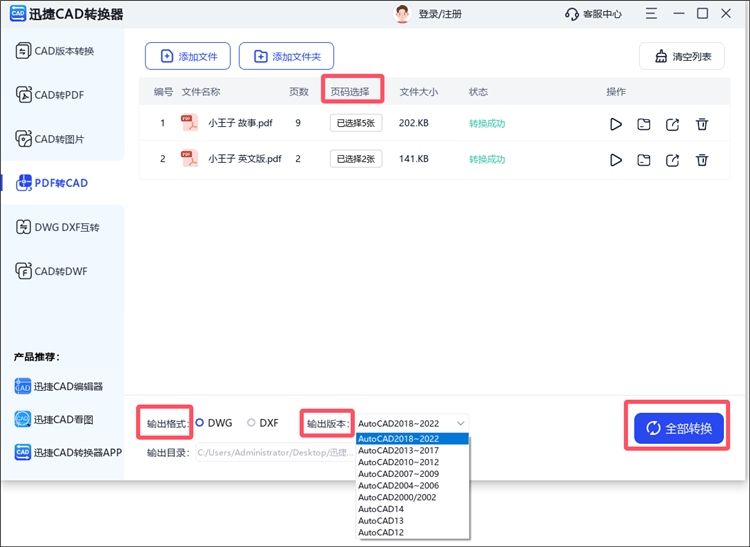Click 转换成功 status of 小王子 故事.pdf
This screenshot has height=547, width=750.
487,123
